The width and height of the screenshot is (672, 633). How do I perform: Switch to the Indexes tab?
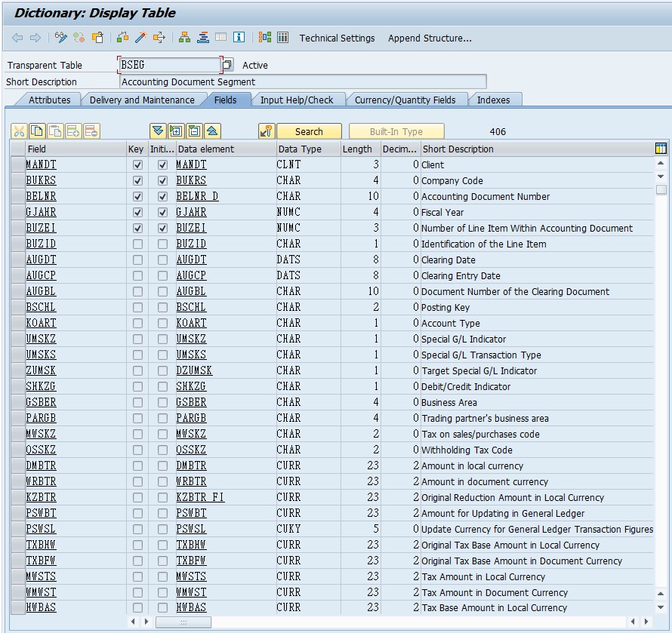coord(493,100)
